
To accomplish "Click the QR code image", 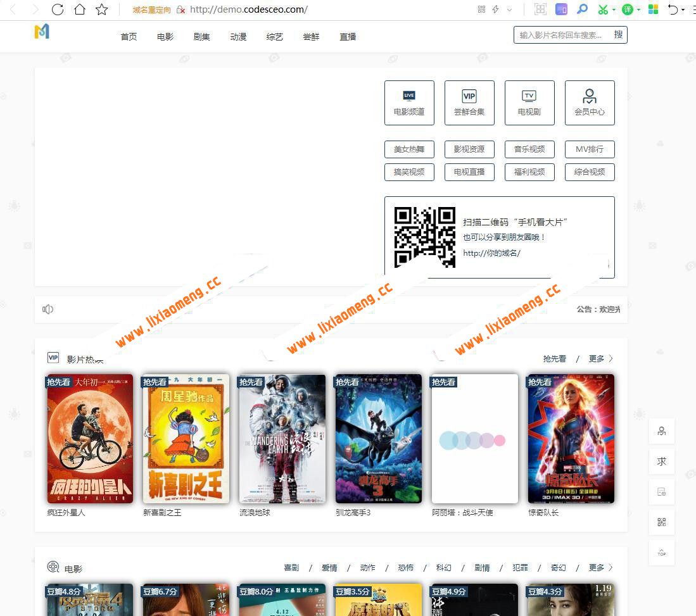I will point(425,237).
